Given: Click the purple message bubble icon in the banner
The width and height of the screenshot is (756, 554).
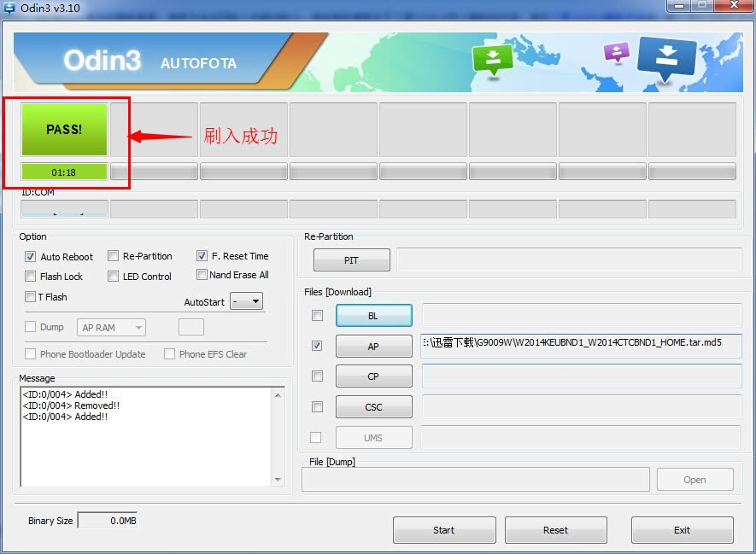Looking at the screenshot, I should tap(616, 53).
